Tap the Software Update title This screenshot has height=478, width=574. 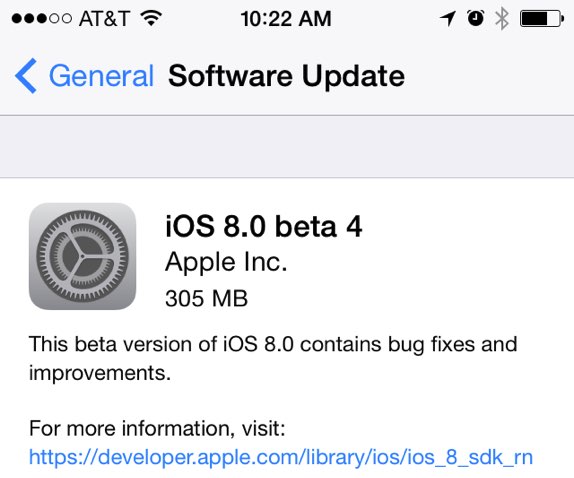pyautogui.click(x=286, y=76)
